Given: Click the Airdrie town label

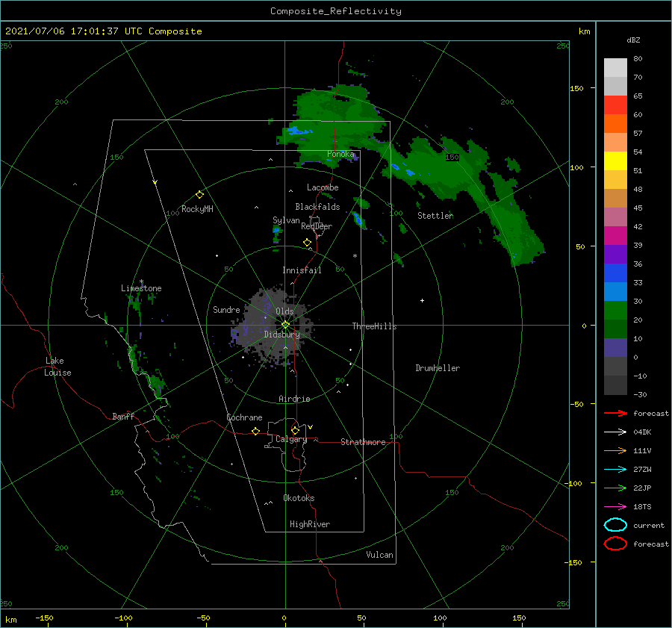Looking at the screenshot, I should (x=294, y=399).
